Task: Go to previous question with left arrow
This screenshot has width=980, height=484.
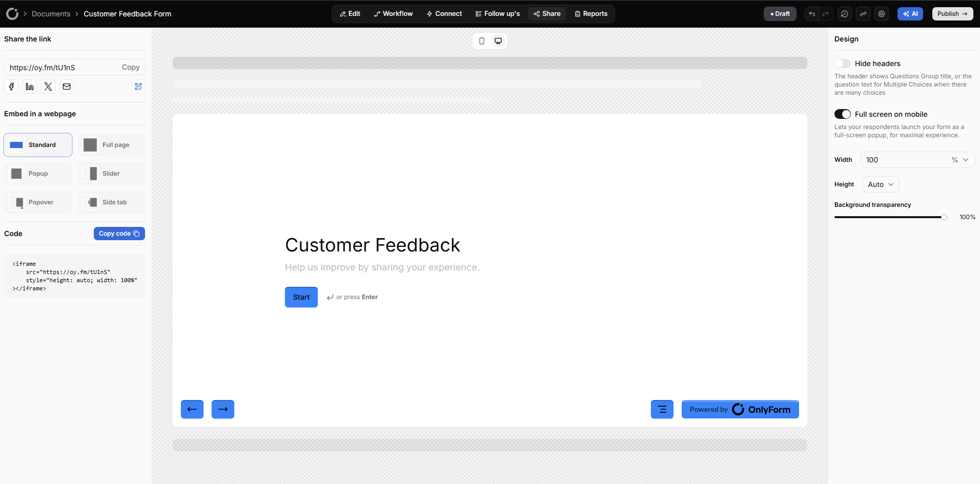Action: [192, 409]
